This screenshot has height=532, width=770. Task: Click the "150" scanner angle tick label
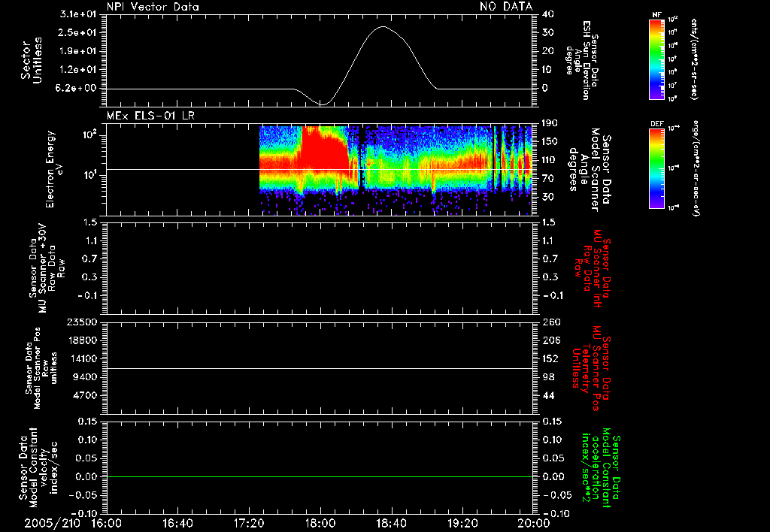coord(551,141)
